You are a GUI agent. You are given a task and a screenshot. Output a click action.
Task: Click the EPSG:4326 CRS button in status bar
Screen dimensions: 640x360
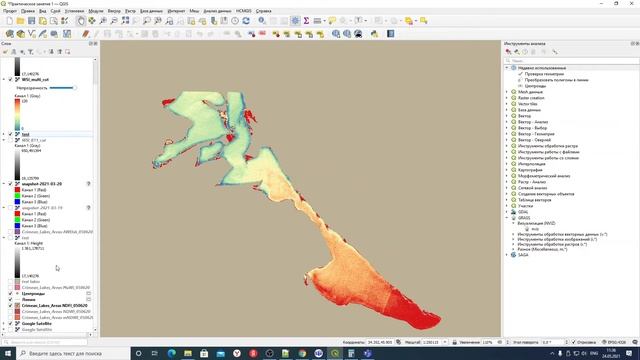click(615, 342)
